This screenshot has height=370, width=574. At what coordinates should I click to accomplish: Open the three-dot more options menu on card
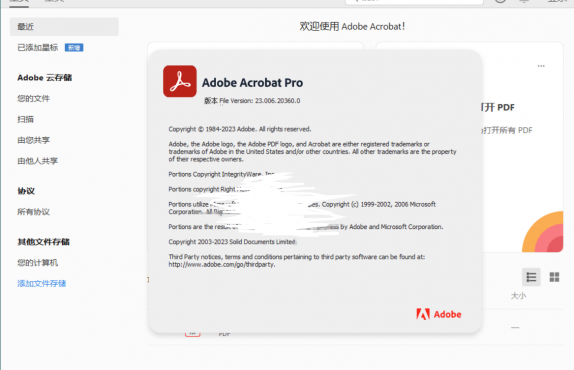click(x=541, y=66)
